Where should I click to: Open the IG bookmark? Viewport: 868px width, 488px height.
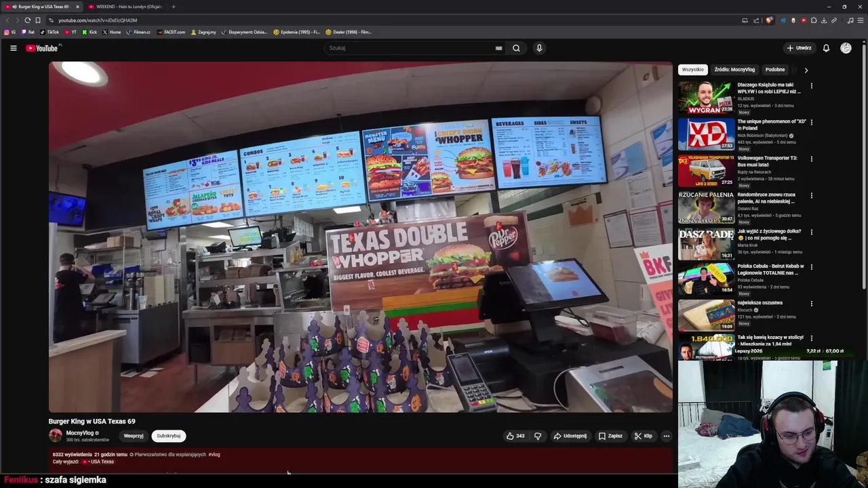click(10, 32)
